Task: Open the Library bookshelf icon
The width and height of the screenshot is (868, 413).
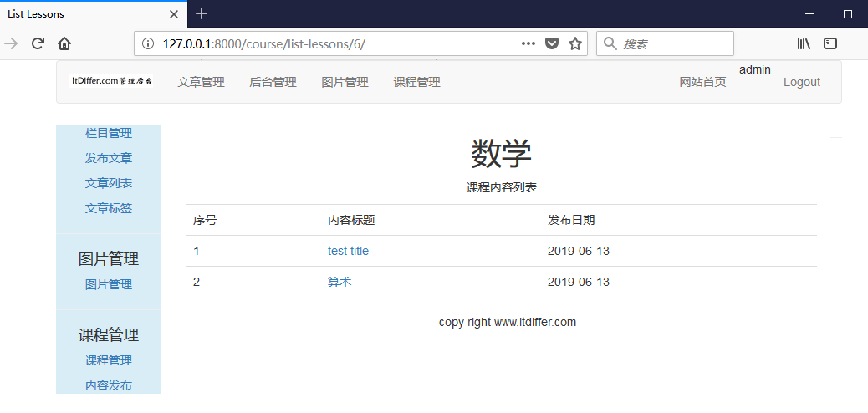Action: click(x=804, y=43)
